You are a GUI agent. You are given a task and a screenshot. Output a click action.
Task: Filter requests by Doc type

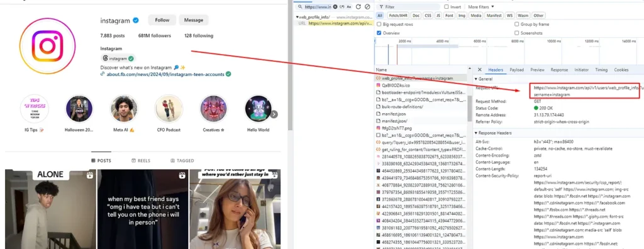[x=416, y=16]
